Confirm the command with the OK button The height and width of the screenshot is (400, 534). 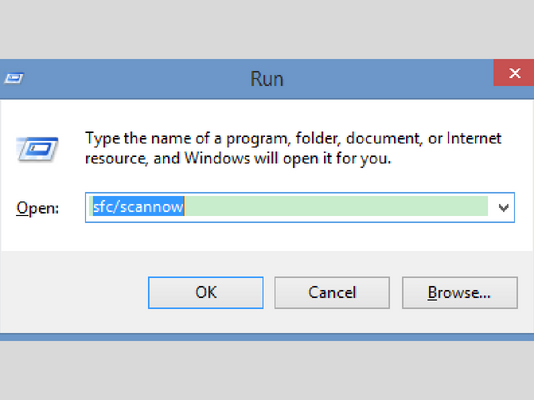(x=206, y=292)
